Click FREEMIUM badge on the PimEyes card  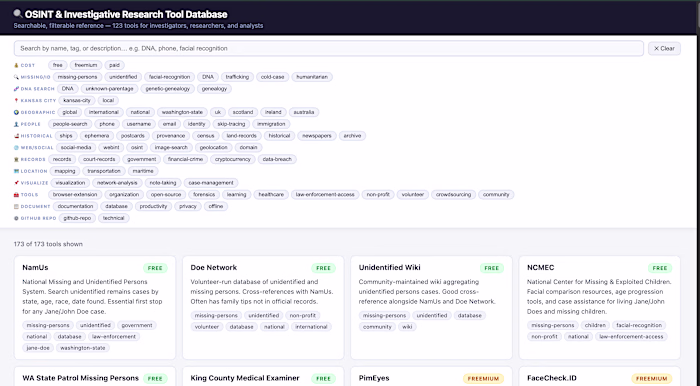[x=483, y=379]
